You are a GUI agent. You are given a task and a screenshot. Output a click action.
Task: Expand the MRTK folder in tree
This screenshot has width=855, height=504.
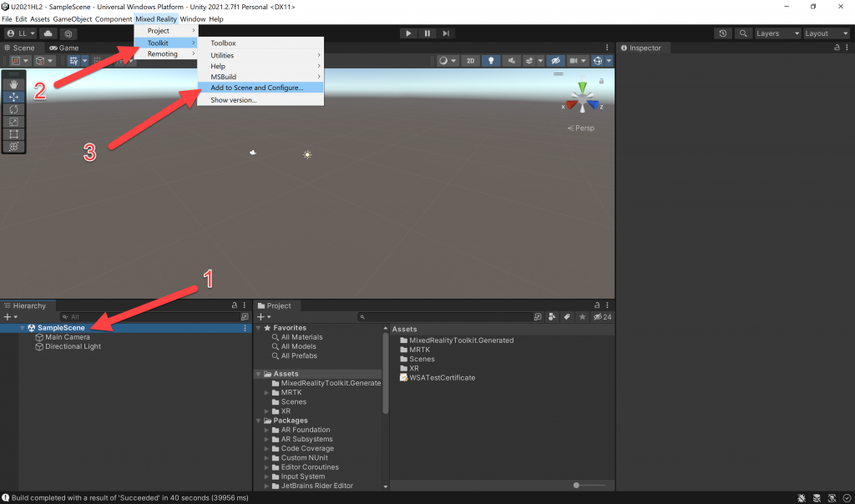tap(266, 392)
